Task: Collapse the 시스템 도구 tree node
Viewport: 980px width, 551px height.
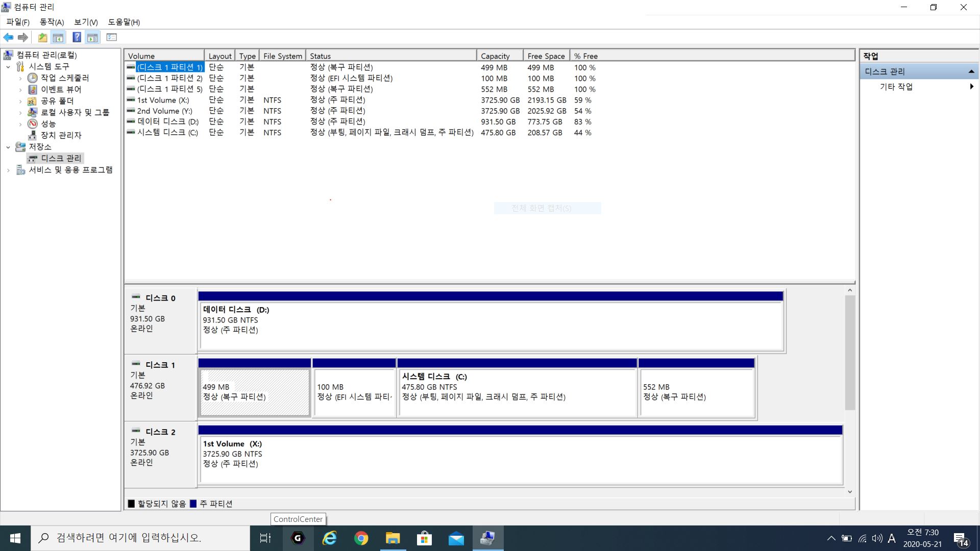Action: pos(8,67)
